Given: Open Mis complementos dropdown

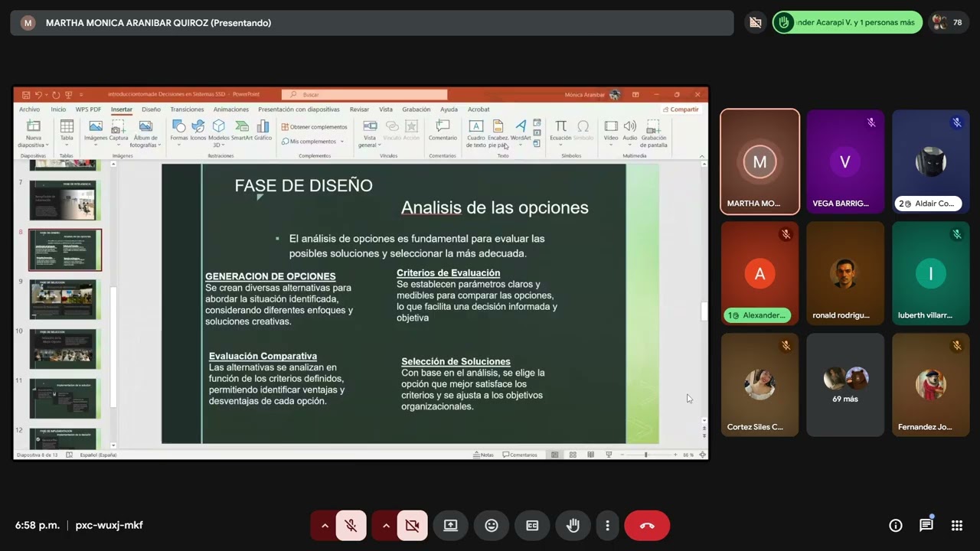Looking at the screenshot, I should tap(313, 141).
